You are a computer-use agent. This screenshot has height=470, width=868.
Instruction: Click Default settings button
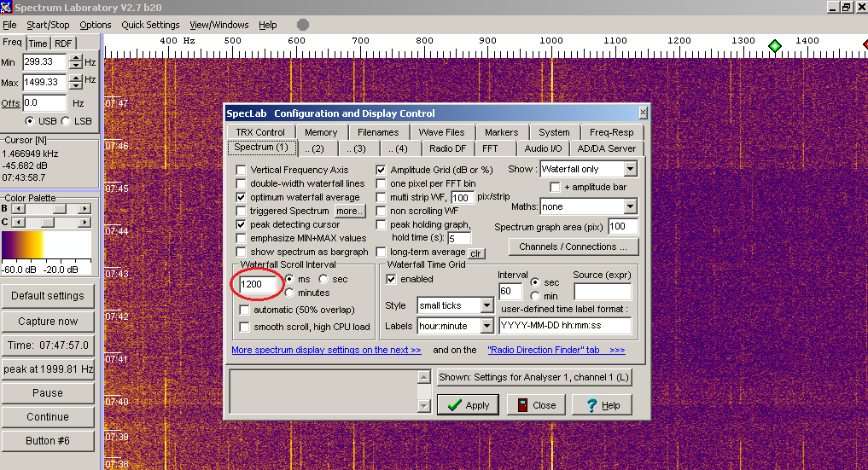[48, 296]
